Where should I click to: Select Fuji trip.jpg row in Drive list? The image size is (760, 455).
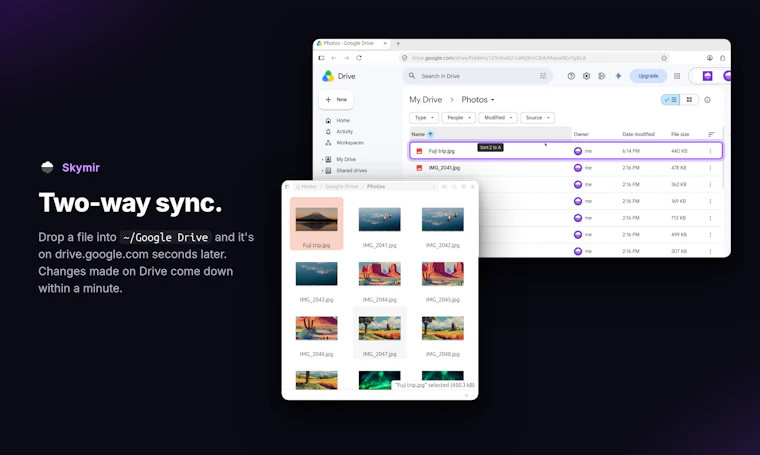point(566,151)
